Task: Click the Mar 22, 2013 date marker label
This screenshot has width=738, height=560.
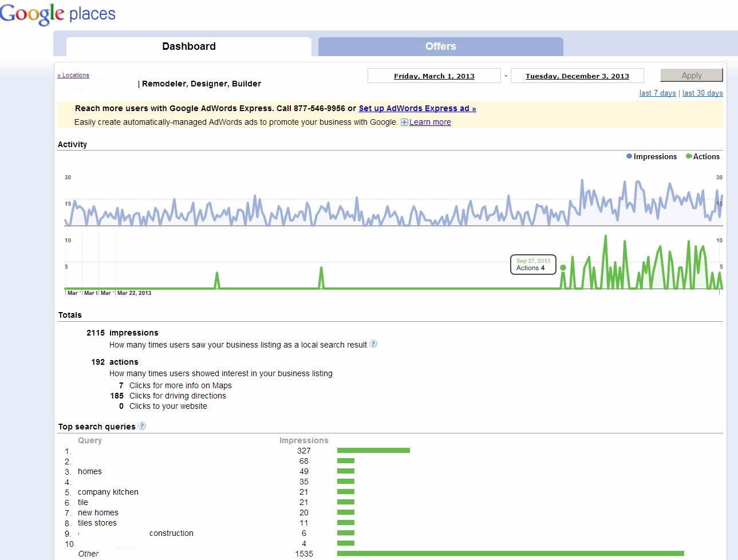Action: tap(134, 293)
